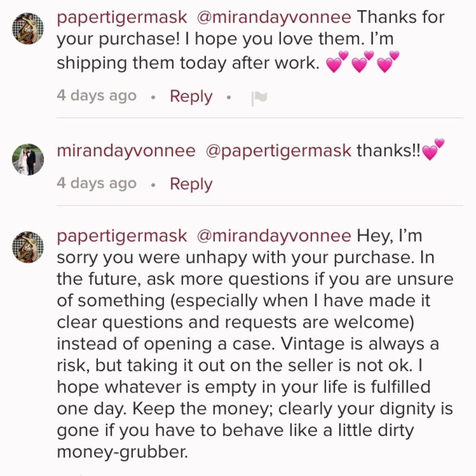Open mirandayvonnee wedding photo avatar
Image resolution: width=476 pixels, height=476 pixels.
pos(28,159)
